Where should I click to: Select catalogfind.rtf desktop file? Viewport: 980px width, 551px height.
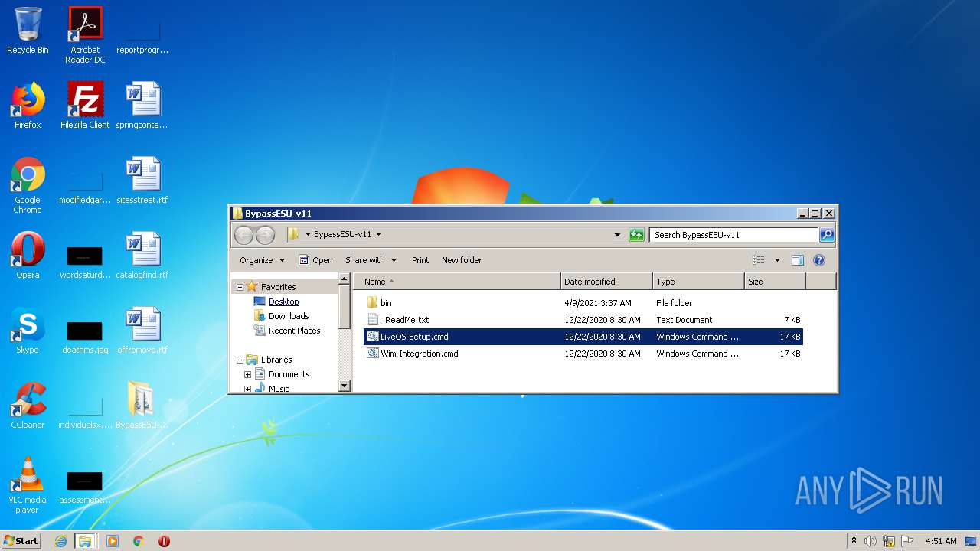(x=142, y=256)
